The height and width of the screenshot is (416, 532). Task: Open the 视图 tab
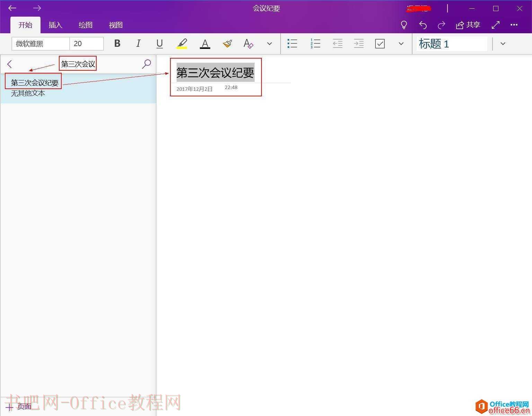(x=116, y=25)
